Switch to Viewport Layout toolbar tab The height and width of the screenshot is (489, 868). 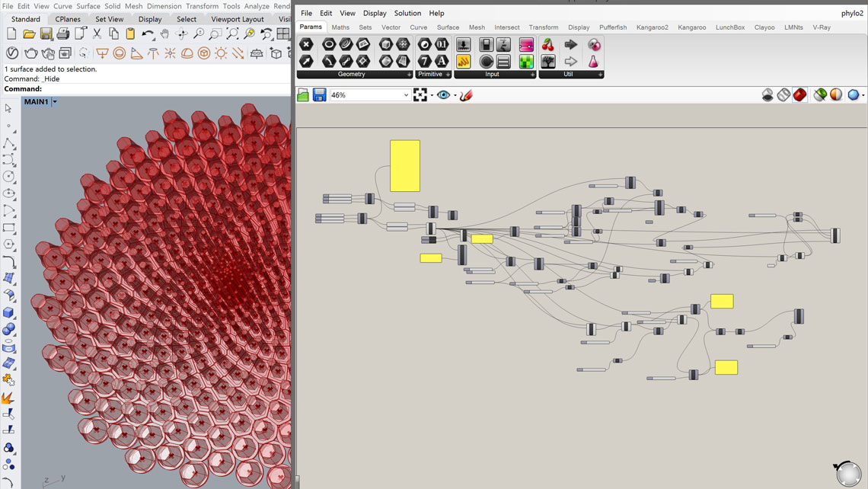pos(238,19)
